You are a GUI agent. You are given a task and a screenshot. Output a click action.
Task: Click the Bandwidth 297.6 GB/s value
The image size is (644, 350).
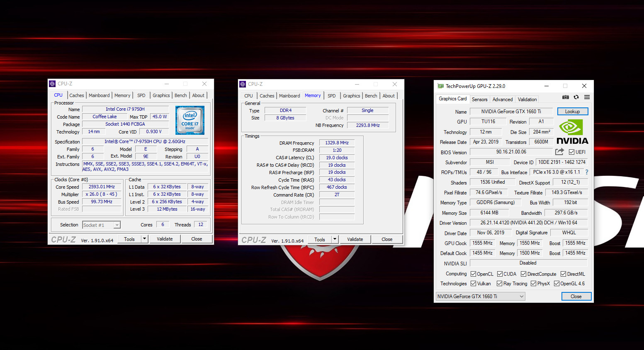(566, 213)
